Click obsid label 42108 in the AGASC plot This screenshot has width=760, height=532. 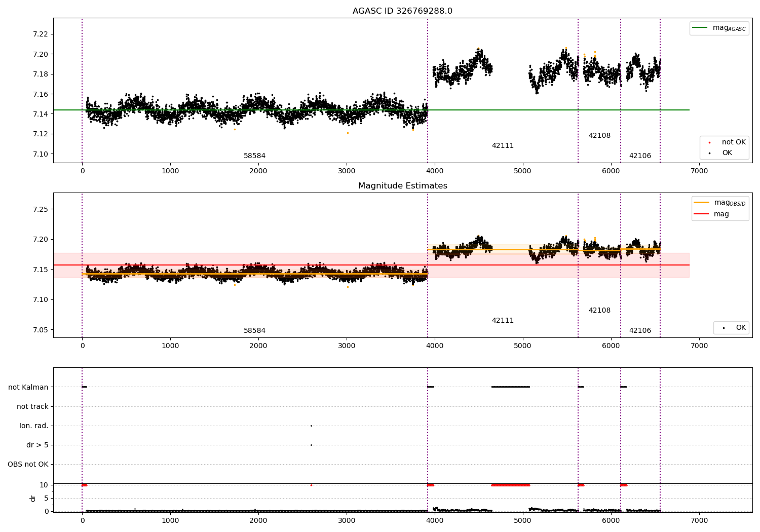[x=599, y=136]
